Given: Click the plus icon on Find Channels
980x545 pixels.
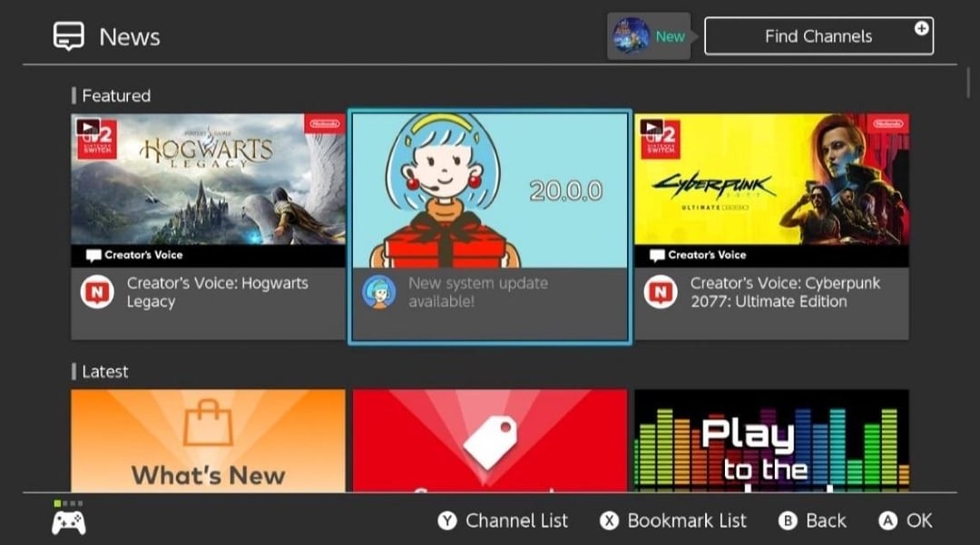Looking at the screenshot, I should coord(921,29).
